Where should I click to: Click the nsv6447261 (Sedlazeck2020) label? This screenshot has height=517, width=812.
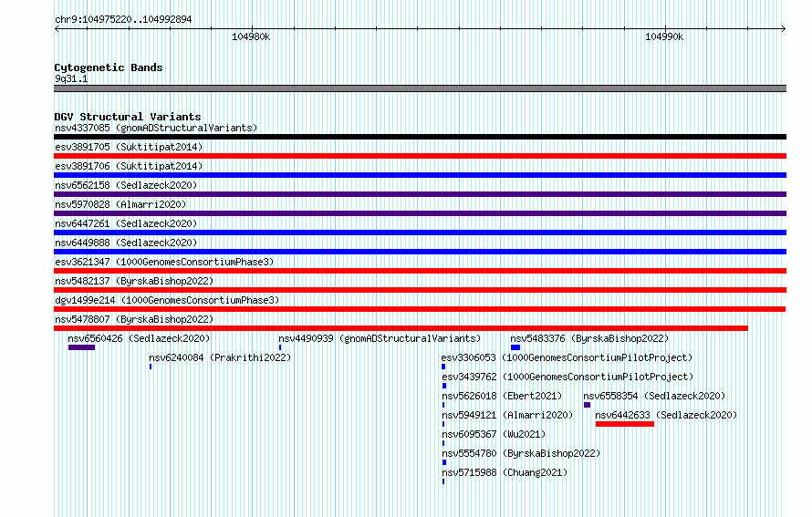(x=126, y=223)
